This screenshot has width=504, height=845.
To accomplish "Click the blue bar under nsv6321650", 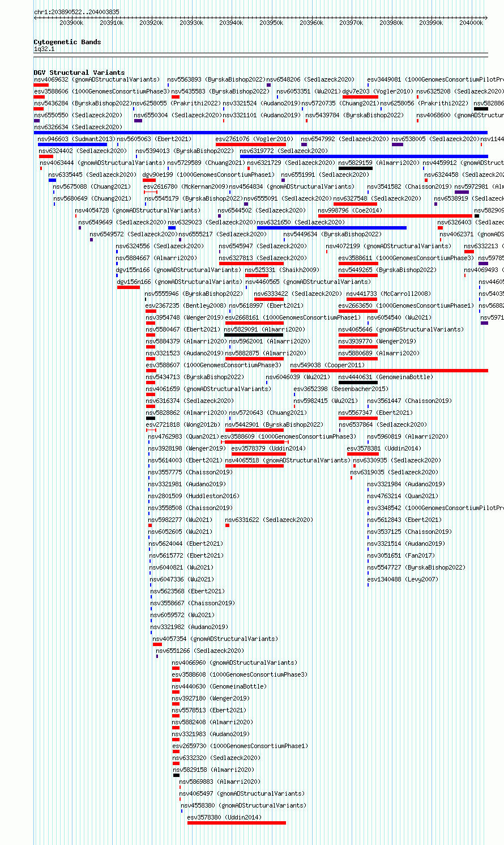I will (x=332, y=228).
